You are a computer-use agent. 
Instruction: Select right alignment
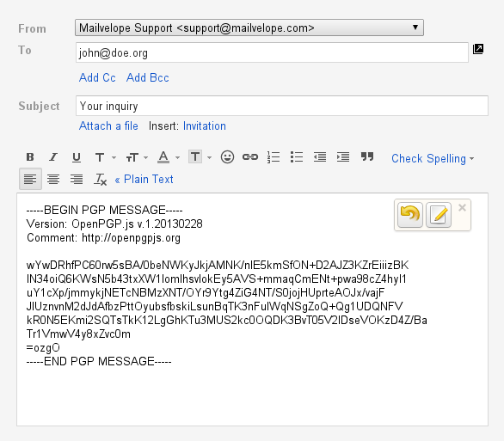[x=77, y=179]
